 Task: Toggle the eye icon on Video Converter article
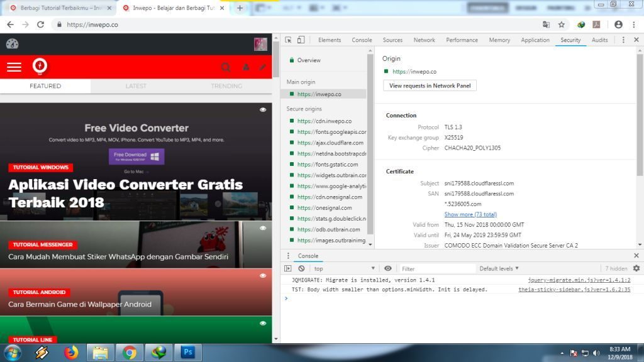(263, 109)
